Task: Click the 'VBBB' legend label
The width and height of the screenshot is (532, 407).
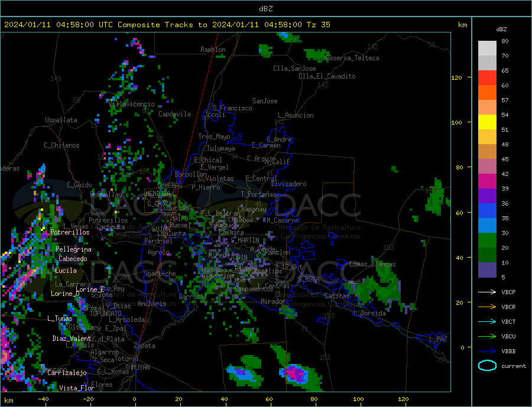Action: 508,351
